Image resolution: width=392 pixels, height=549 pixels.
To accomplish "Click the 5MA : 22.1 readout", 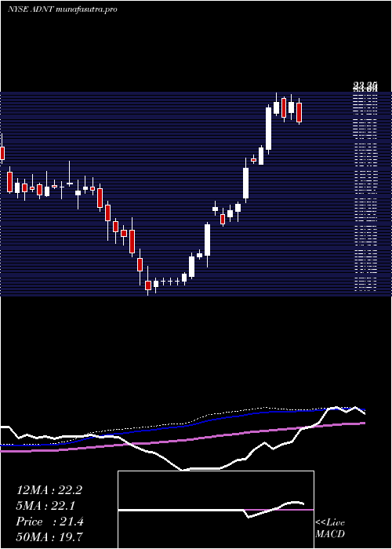I will pyautogui.click(x=45, y=506).
